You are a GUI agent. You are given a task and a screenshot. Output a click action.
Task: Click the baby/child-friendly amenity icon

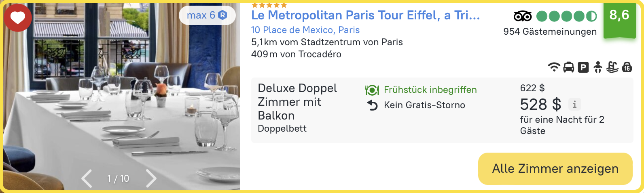pyautogui.click(x=597, y=67)
